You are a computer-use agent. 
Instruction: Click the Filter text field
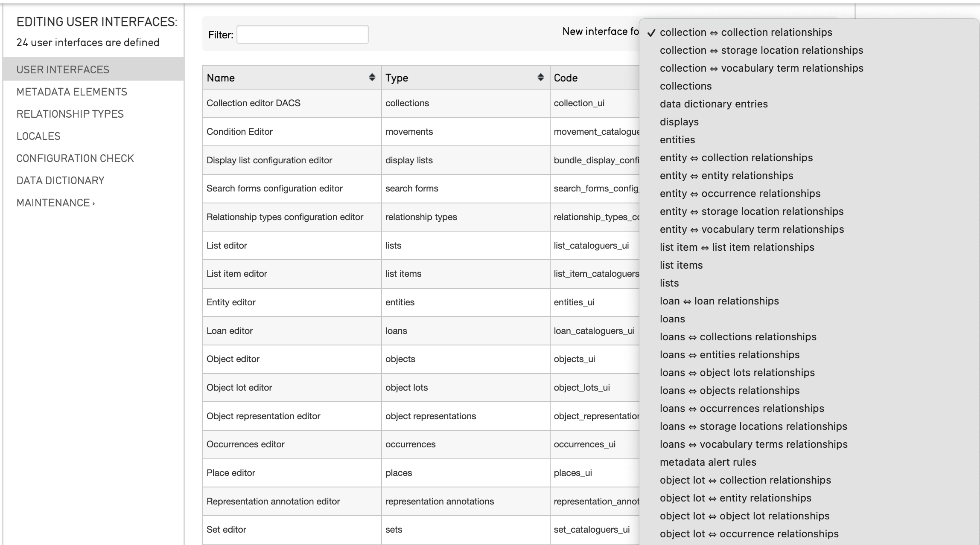[302, 35]
